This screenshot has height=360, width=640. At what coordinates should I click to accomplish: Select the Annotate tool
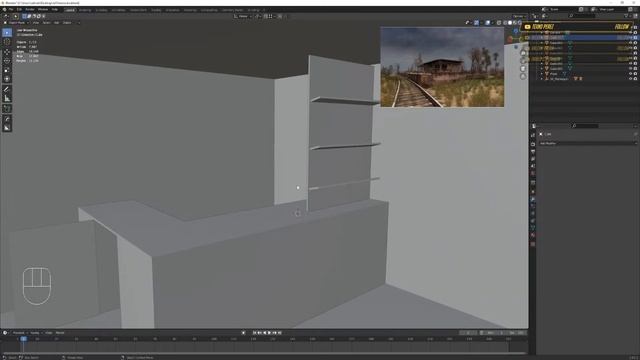7,89
